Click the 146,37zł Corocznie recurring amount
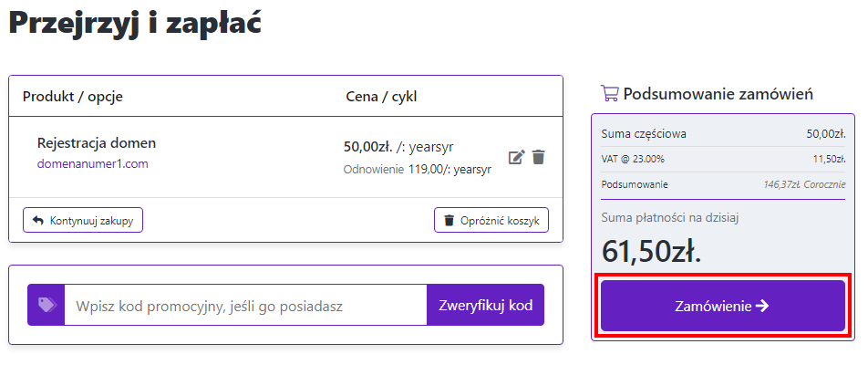Viewport: 868px width, 365px height. 804,184
